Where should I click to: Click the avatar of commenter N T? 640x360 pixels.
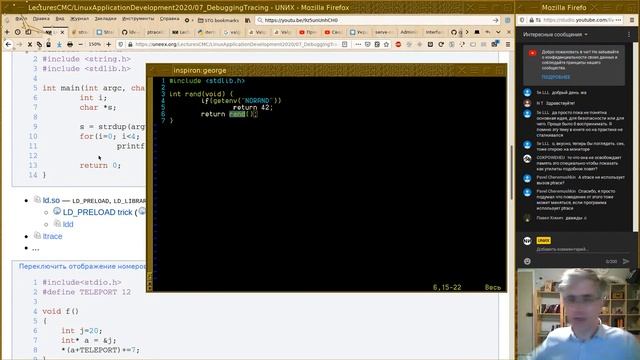tap(527, 103)
